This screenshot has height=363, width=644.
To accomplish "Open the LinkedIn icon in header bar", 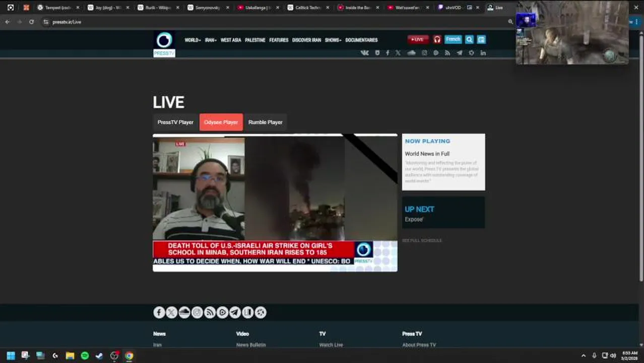I will [483, 53].
